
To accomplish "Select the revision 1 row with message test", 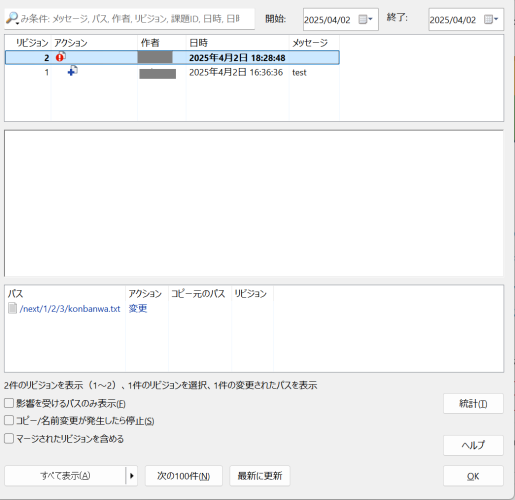I will click(172, 72).
